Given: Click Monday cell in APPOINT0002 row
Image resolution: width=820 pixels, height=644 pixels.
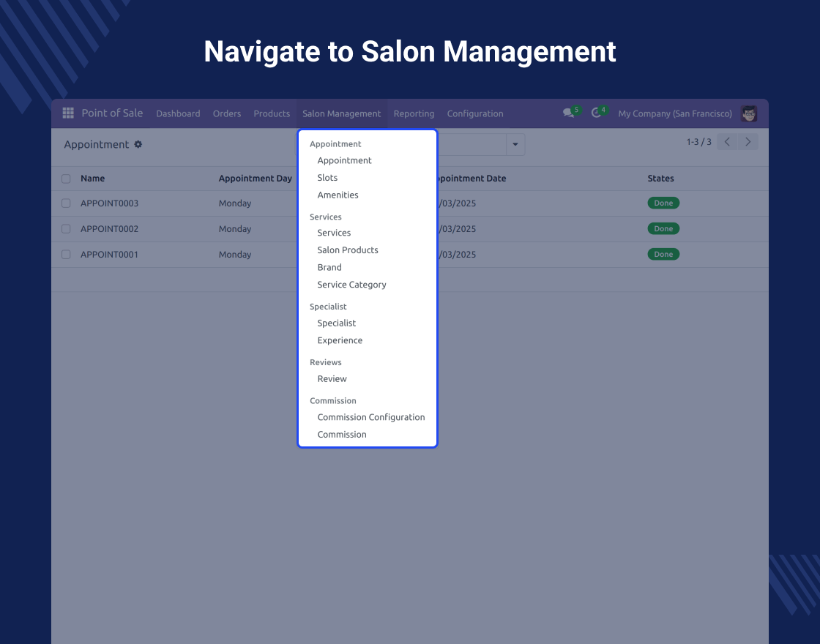Looking at the screenshot, I should (x=235, y=229).
